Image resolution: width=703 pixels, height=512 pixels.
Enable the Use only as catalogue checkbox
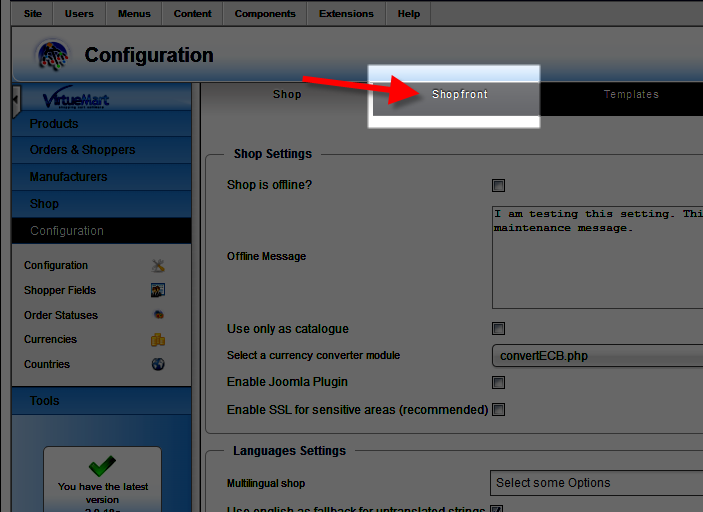coord(498,329)
